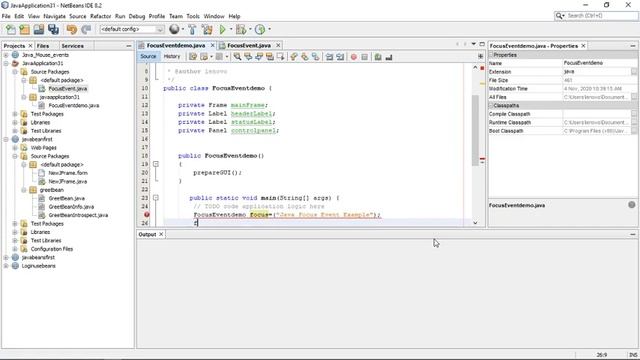Click the Shift Line Left icon

329,57
